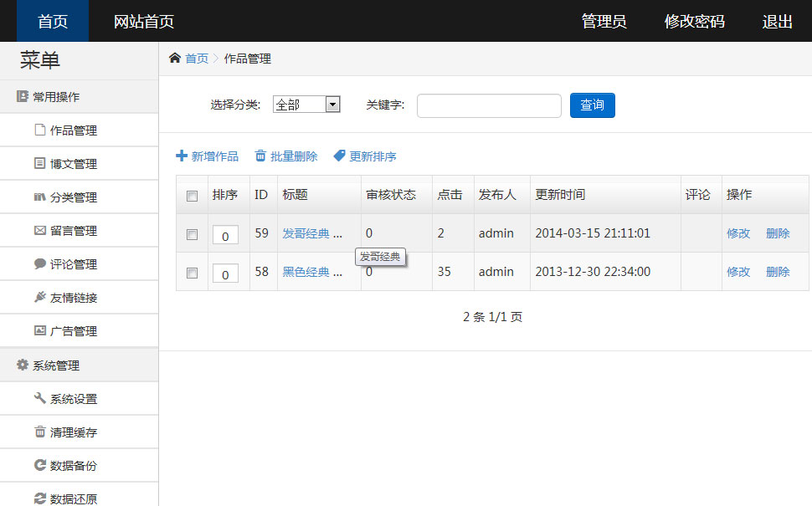
Task: Open 评论管理 in the sidebar menu
Action: [x=80, y=263]
